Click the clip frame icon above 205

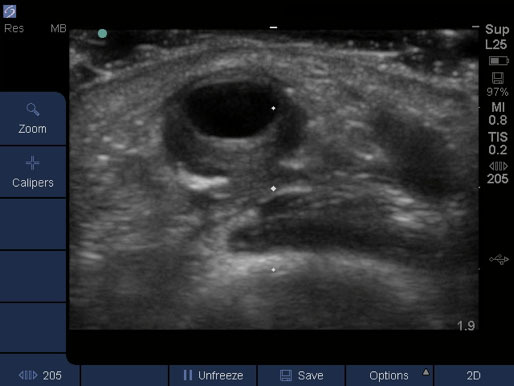pos(498,166)
